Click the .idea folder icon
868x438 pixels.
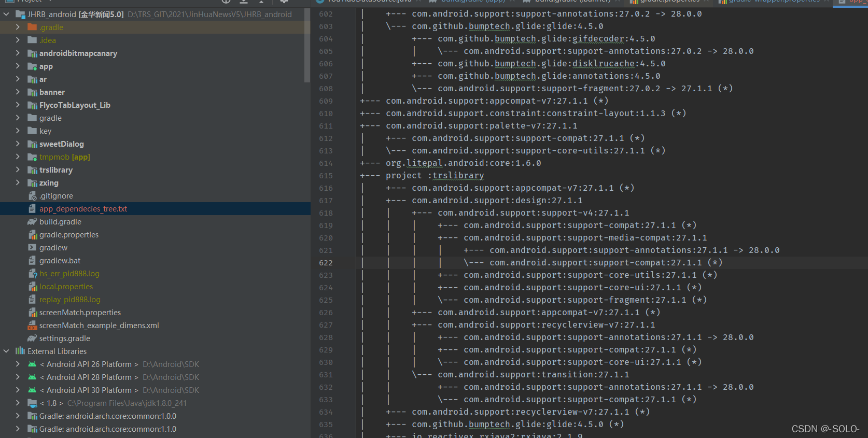[32, 40]
